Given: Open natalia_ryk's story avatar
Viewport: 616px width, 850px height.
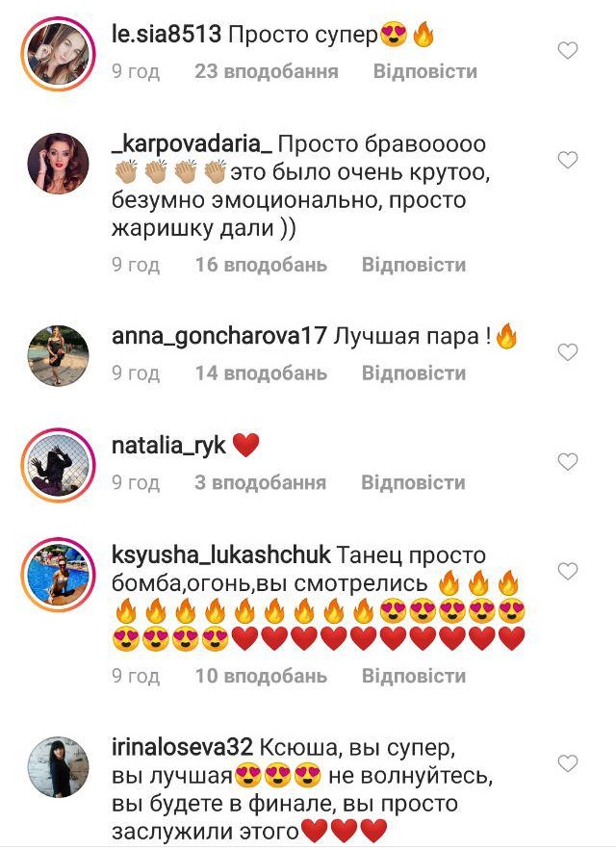Looking at the screenshot, I should [58, 465].
